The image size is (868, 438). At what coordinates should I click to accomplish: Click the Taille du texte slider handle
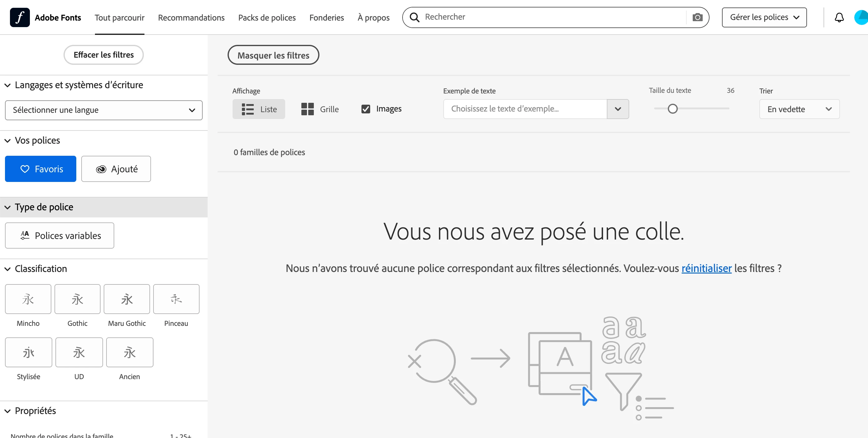pyautogui.click(x=672, y=109)
